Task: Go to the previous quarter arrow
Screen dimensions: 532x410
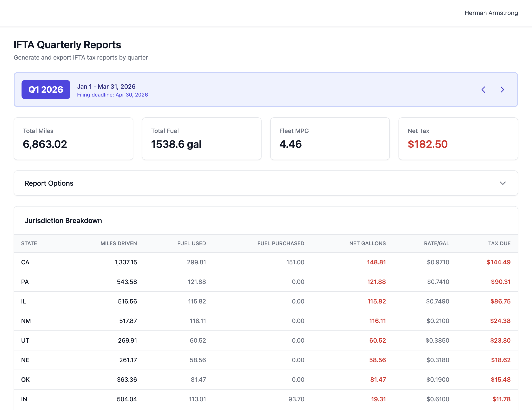Action: tap(484, 90)
